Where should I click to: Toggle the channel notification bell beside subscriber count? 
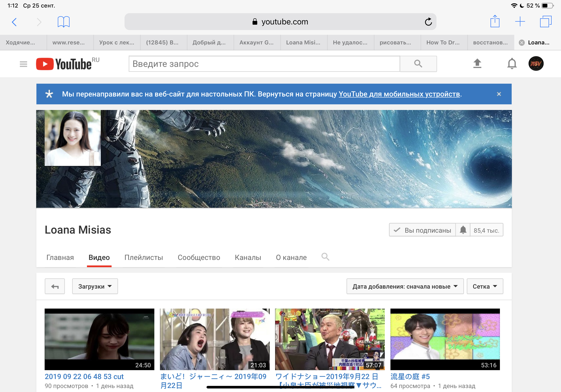pos(463,230)
